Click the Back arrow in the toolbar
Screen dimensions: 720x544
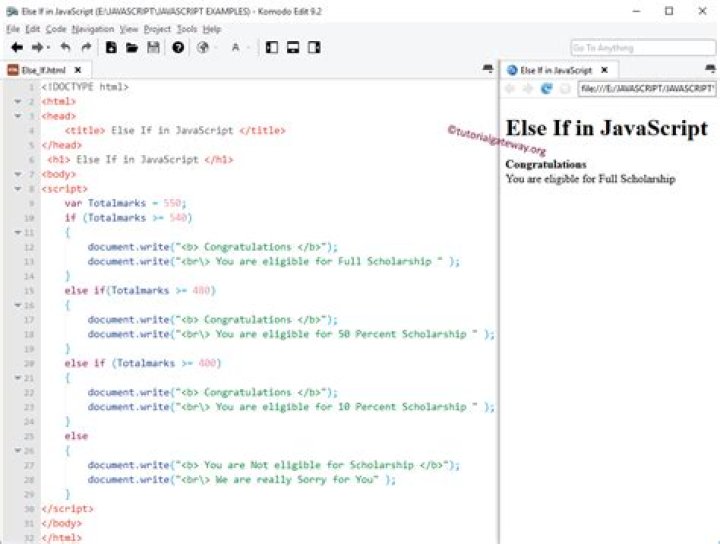tap(17, 47)
